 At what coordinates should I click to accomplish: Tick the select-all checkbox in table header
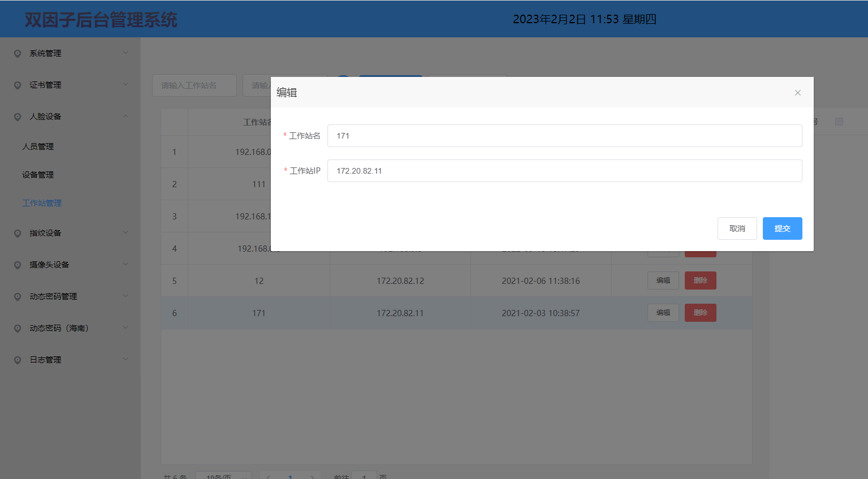pyautogui.click(x=839, y=122)
